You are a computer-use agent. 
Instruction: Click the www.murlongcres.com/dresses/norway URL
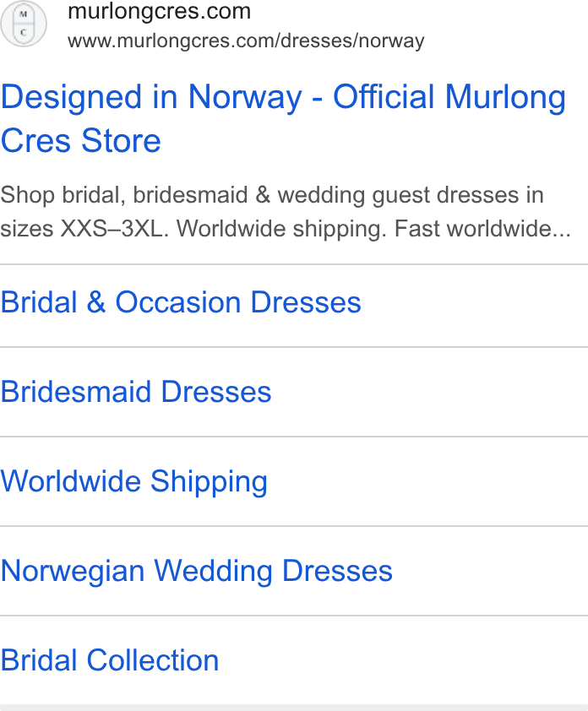click(246, 41)
